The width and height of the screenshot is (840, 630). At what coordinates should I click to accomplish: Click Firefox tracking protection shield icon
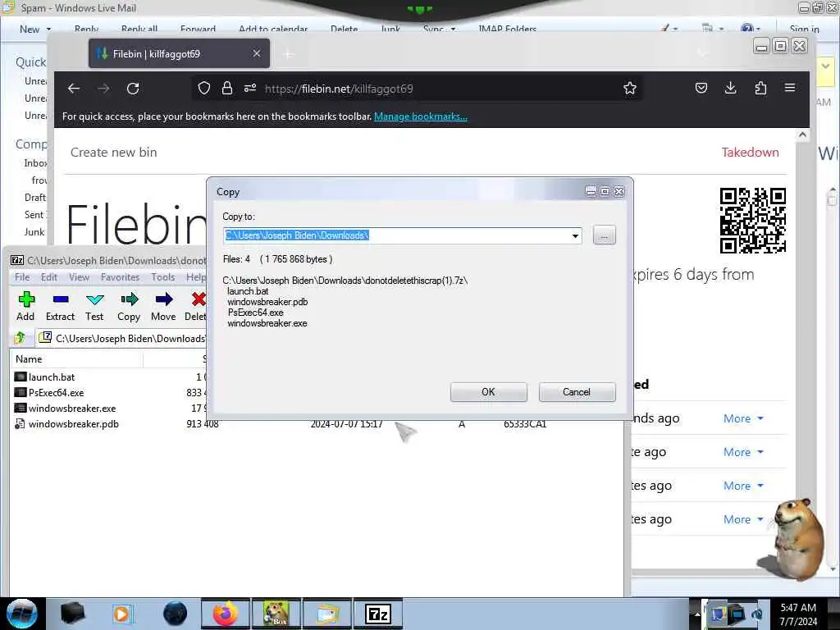[x=204, y=89]
